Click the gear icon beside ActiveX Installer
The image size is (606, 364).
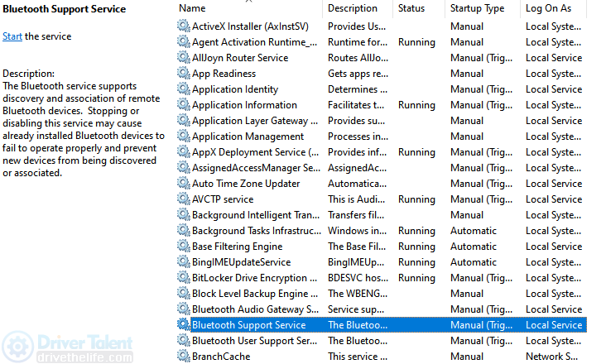pos(183,26)
